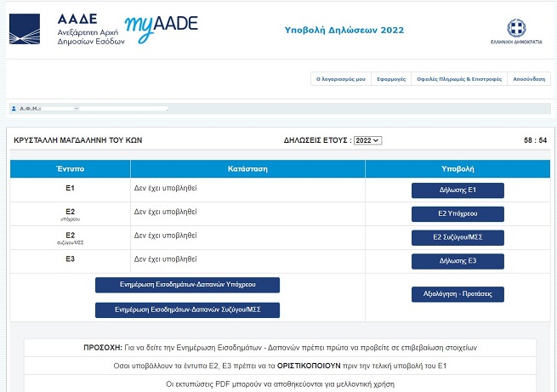The height and width of the screenshot is (392, 557).
Task: Click Ενημέρωση Εισοδημάτων-Δαπανών Υπόχρεου button
Action: [187, 285]
